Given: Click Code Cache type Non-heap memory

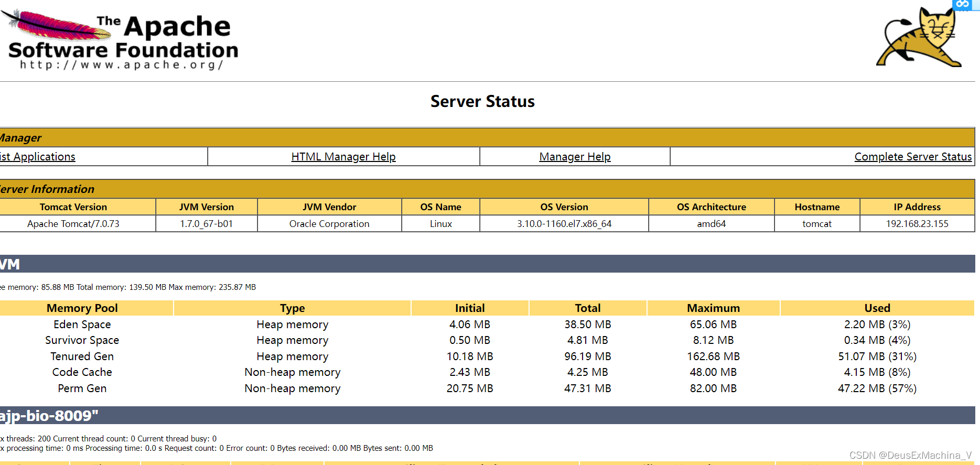Looking at the screenshot, I should click(293, 372).
